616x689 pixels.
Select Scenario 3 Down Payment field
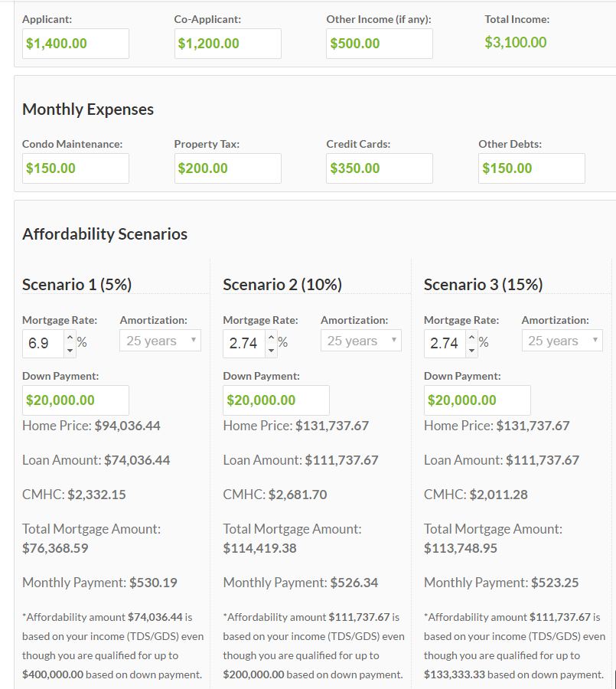pyautogui.click(x=477, y=400)
